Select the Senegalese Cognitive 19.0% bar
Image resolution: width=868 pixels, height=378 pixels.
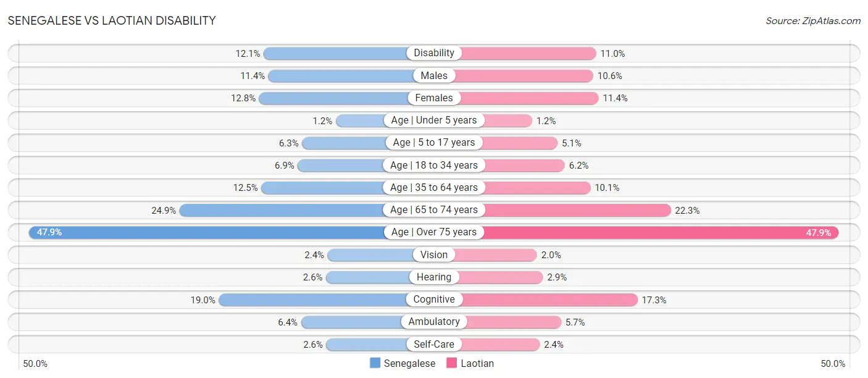tap(312, 300)
